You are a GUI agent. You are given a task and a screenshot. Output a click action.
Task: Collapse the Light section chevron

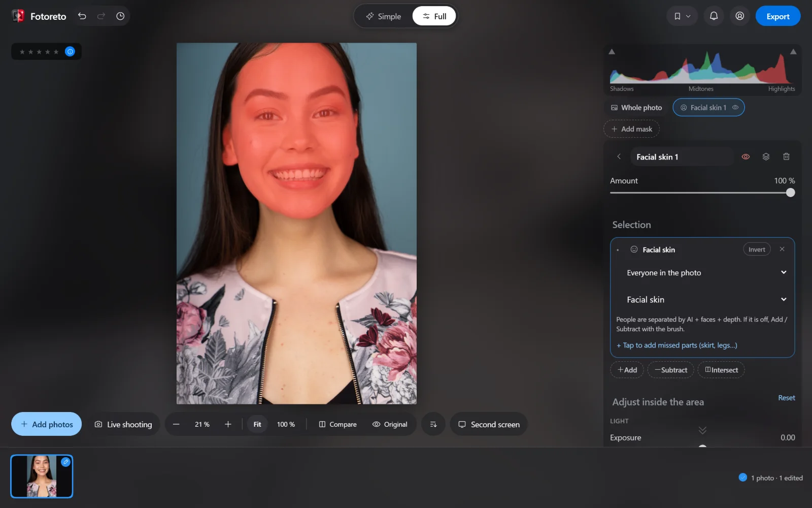[x=702, y=430]
